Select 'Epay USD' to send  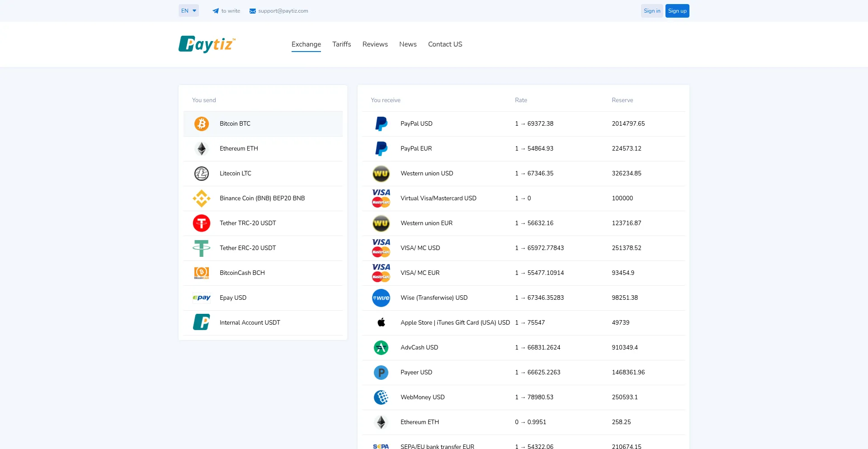263,298
